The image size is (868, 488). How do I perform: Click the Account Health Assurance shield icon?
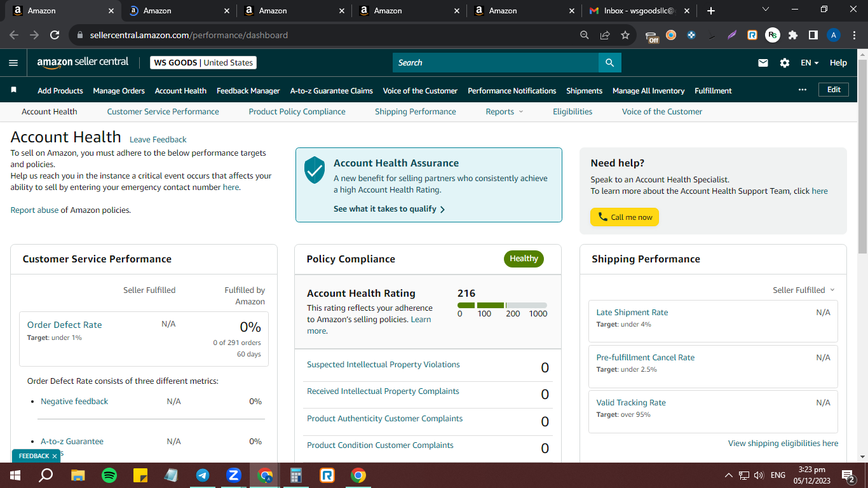pyautogui.click(x=315, y=170)
